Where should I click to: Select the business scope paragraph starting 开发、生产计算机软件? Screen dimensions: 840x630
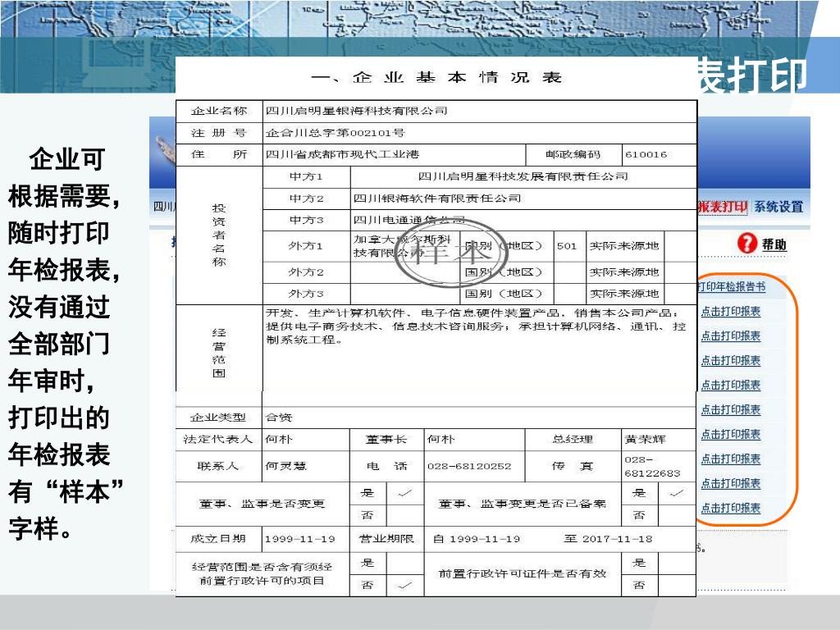click(476, 326)
